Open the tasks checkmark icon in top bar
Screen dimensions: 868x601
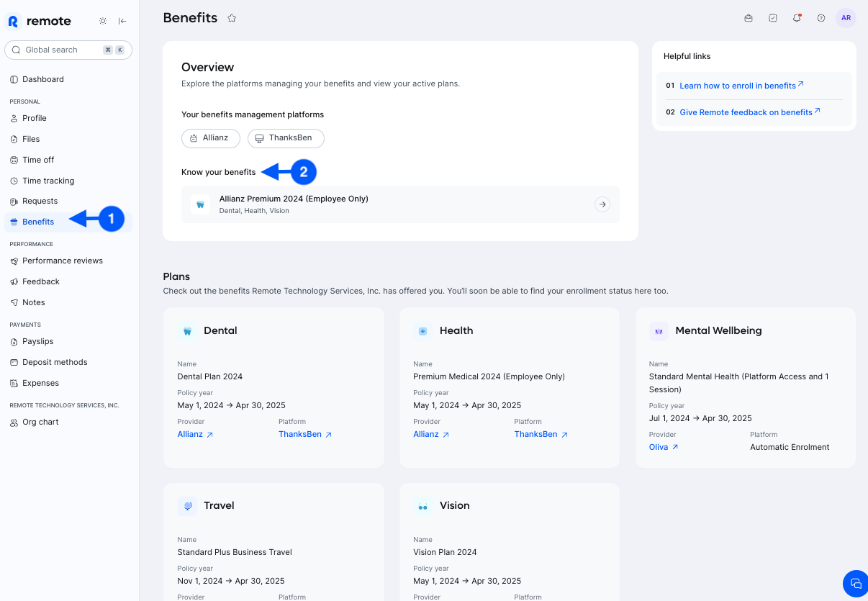pyautogui.click(x=773, y=18)
